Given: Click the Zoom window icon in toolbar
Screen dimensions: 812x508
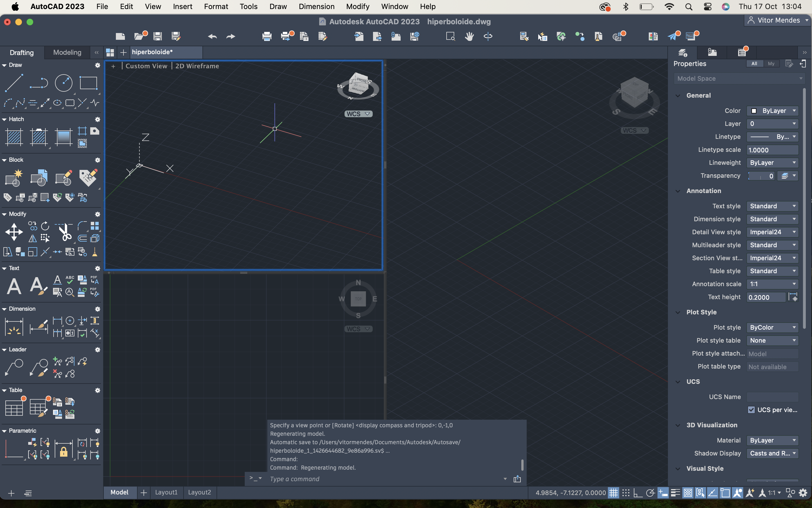Looking at the screenshot, I should (450, 36).
